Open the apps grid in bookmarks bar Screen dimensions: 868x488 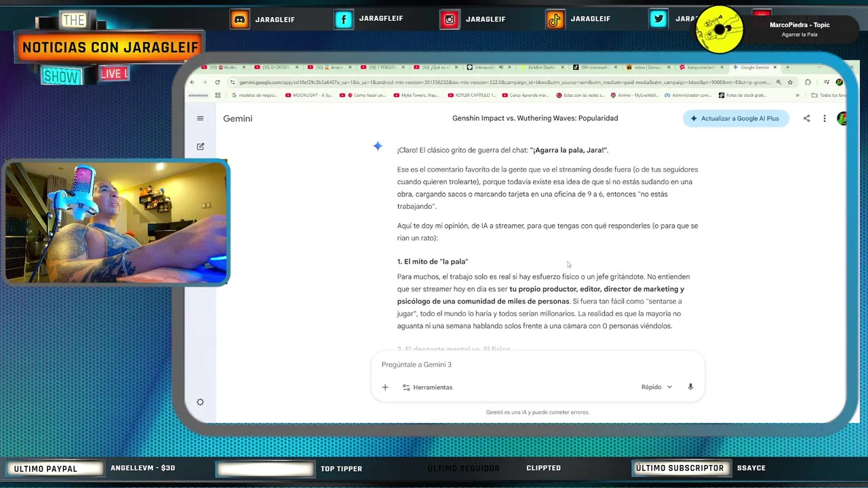(218, 95)
